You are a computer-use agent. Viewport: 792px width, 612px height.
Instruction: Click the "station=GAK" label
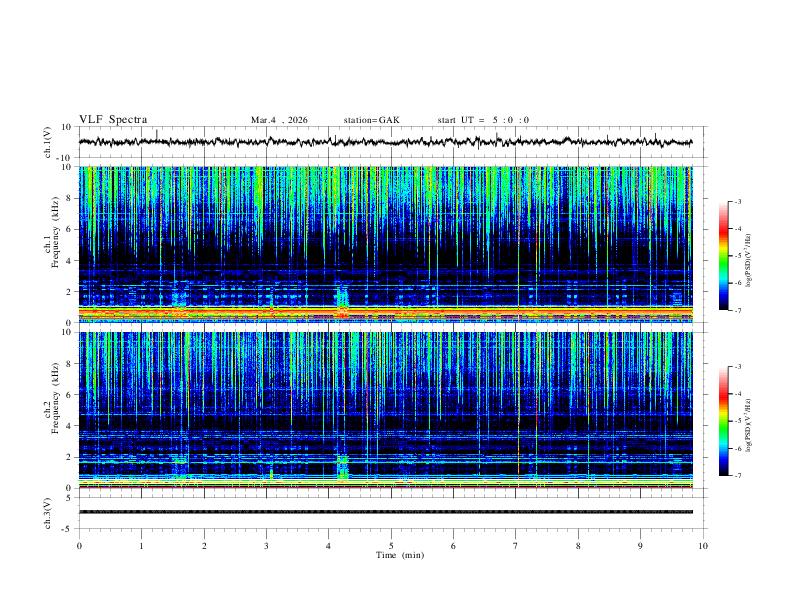pos(371,120)
